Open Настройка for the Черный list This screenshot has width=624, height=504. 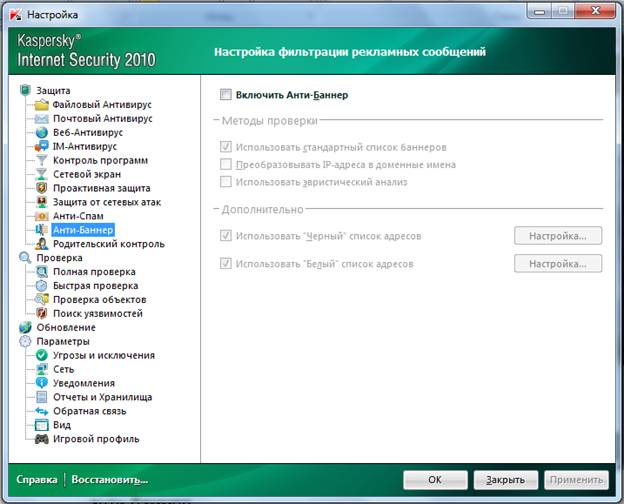tap(558, 236)
